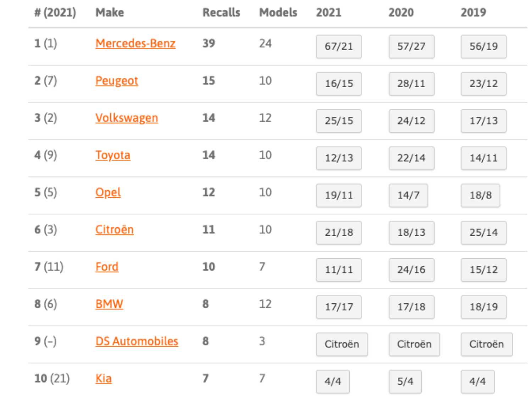Follow the Ford link
Image resolution: width=532 pixels, height=396 pixels.
click(107, 267)
